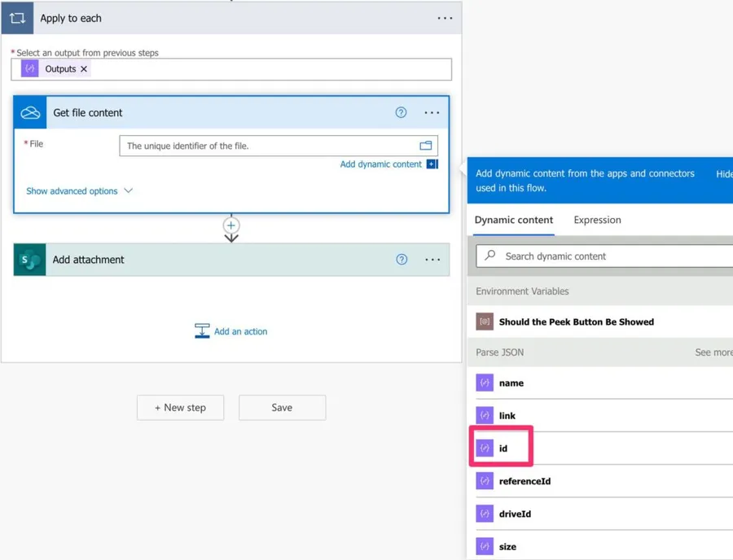Click help icon on Add attachment action
Screen dimensions: 733x560
(402, 260)
